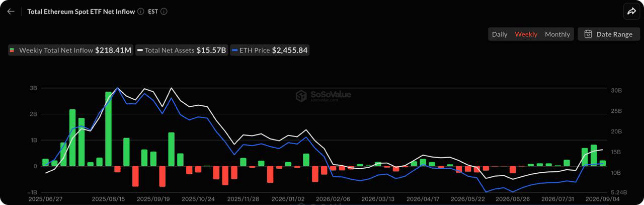Click the SoSoValue watermark logo
Image resolution: width=644 pixels, height=205 pixels.
tap(301, 96)
